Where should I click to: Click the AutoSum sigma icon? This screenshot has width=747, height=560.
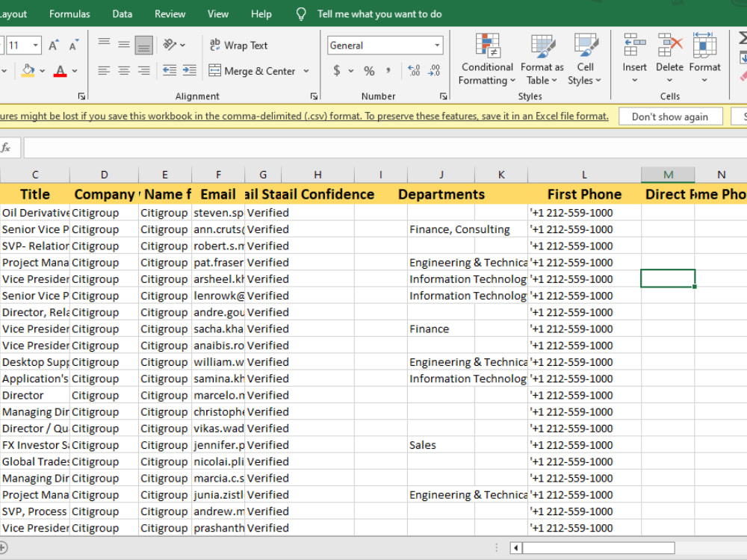[743, 38]
